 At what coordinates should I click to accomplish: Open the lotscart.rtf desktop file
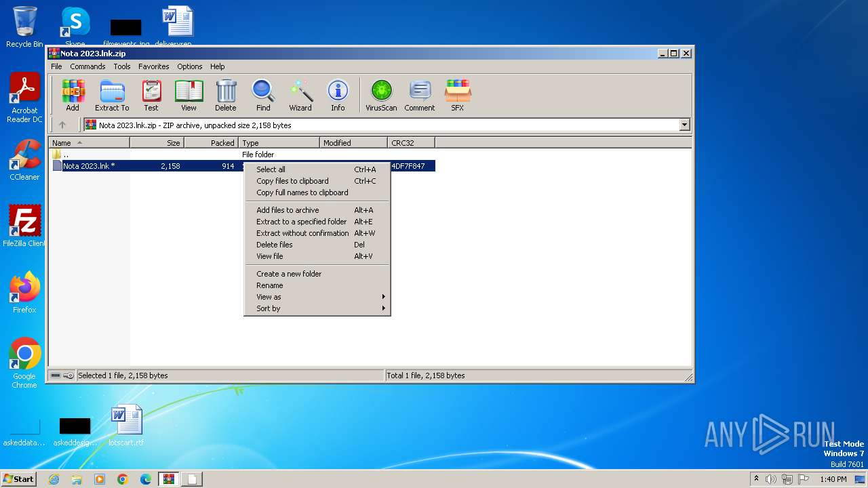pos(126,426)
